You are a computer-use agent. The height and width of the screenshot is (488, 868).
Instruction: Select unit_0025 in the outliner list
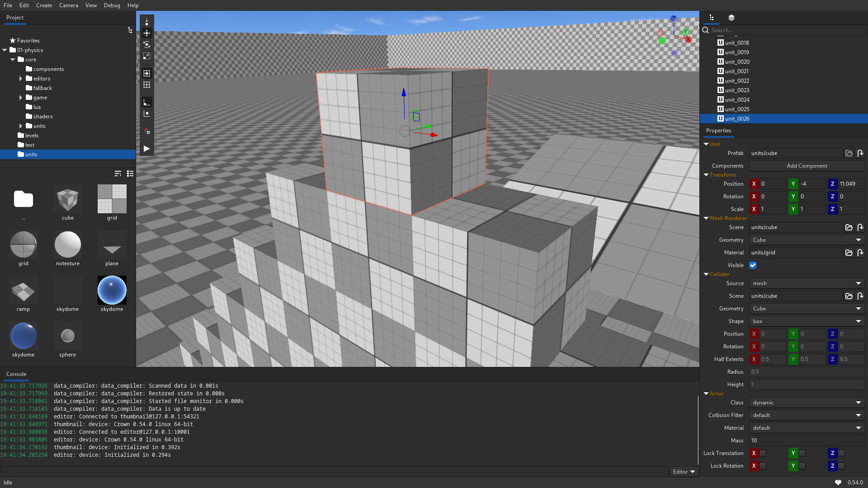click(x=737, y=109)
